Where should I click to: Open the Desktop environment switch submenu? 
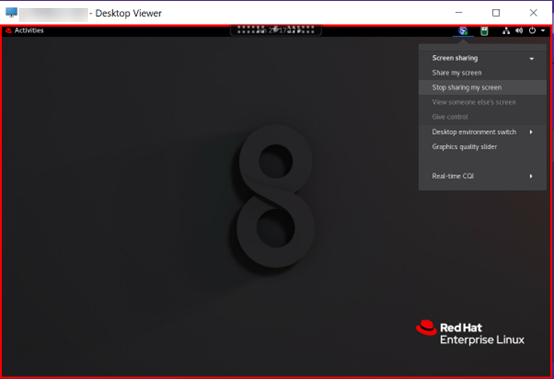click(x=482, y=132)
